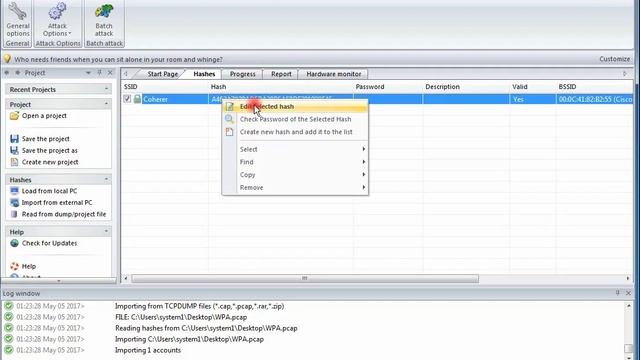Click Log window scrollbar up arrow
The image size is (640, 360).
tap(629, 305)
